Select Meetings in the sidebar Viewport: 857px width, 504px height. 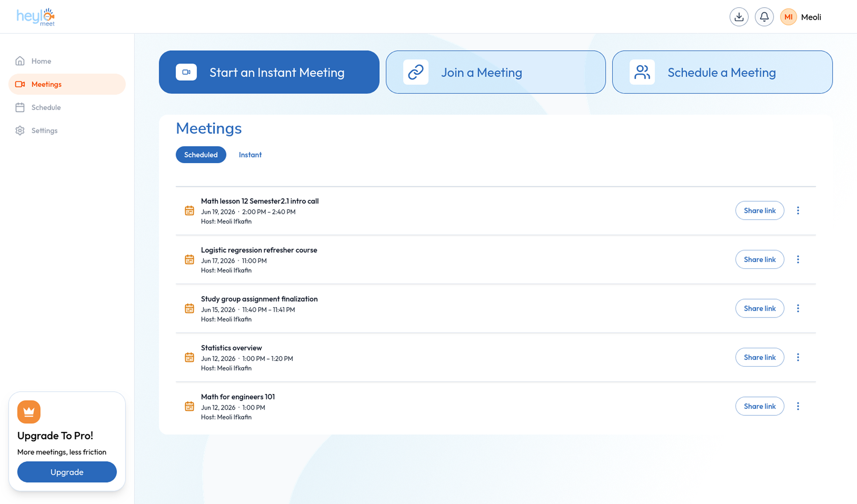[67, 84]
